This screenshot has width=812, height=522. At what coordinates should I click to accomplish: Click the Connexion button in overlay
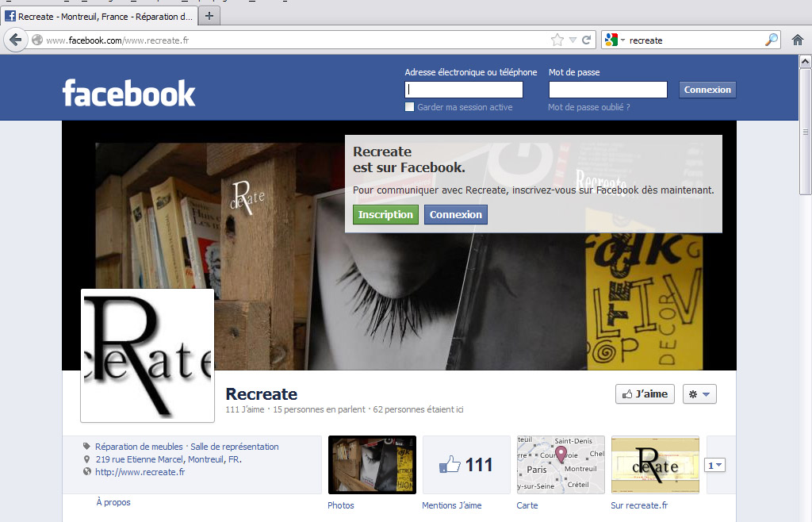click(456, 214)
